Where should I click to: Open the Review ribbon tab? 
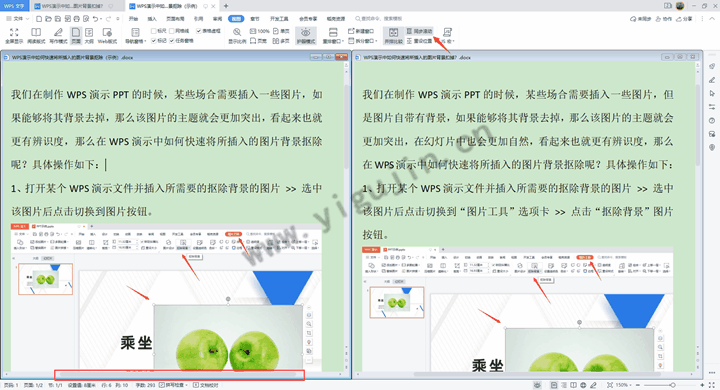click(x=217, y=19)
